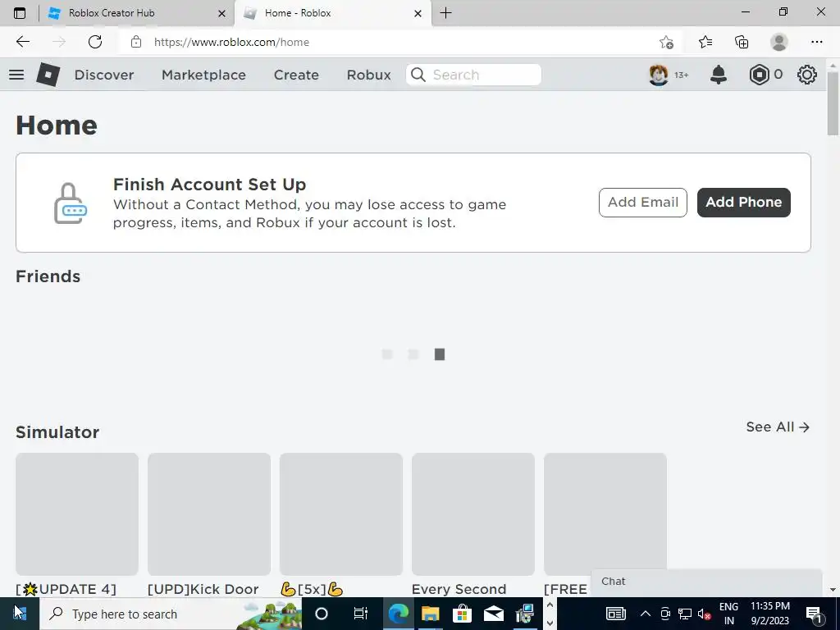Open Microsoft Store from the taskbar
Viewport: 840px width, 630px height.
(462, 614)
